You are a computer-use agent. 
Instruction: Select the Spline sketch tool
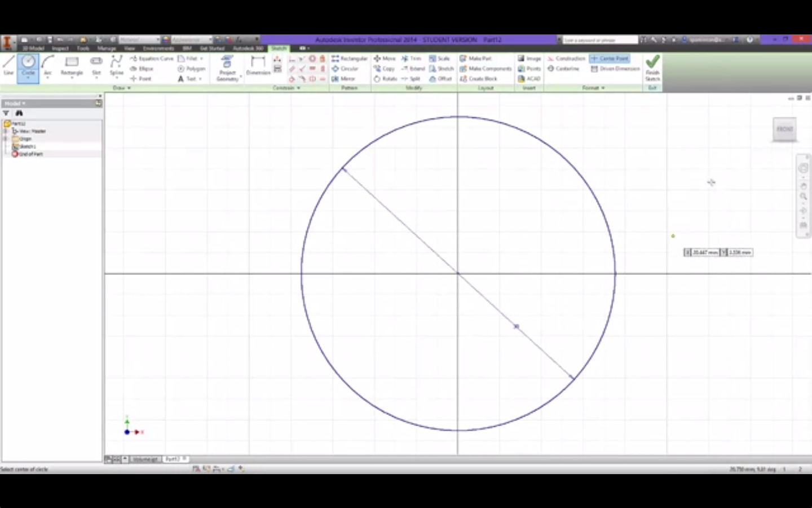click(116, 66)
